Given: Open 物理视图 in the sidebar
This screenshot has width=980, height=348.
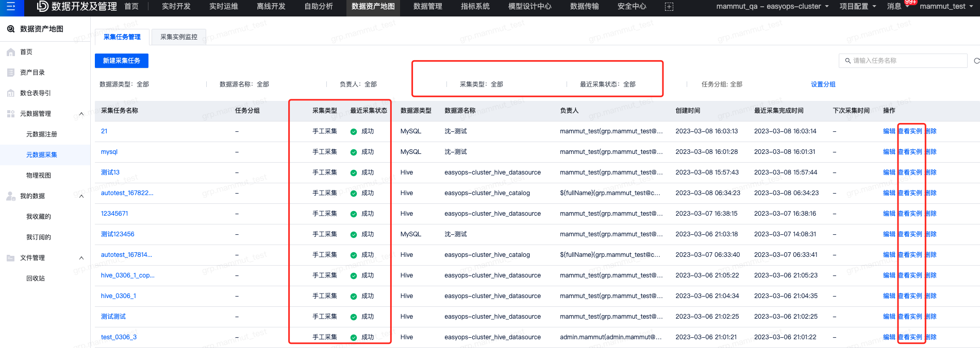Looking at the screenshot, I should point(39,176).
